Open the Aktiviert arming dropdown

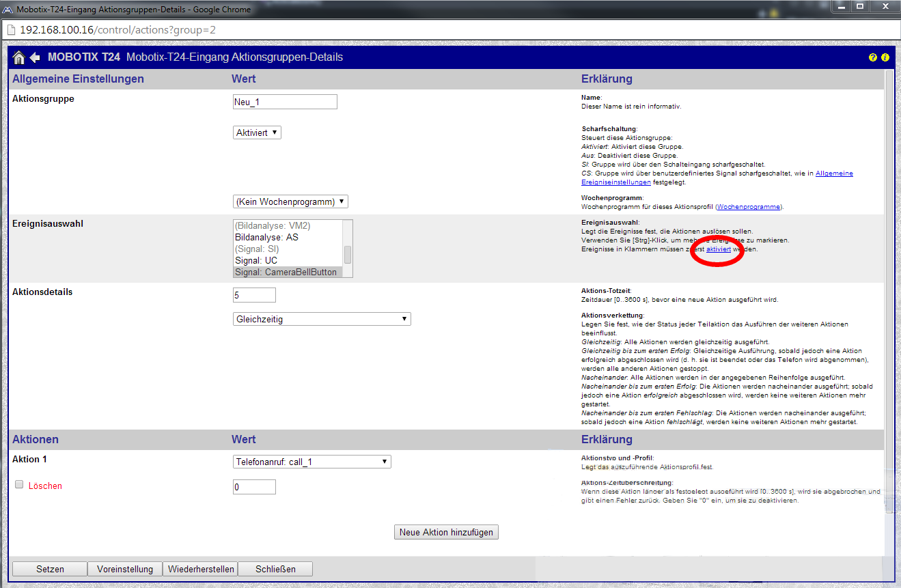(257, 132)
